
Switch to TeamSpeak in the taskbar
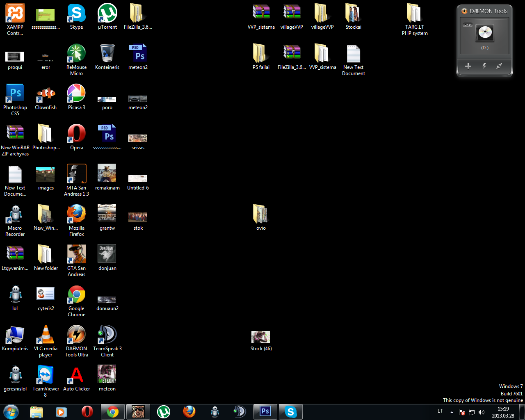pyautogui.click(x=240, y=412)
